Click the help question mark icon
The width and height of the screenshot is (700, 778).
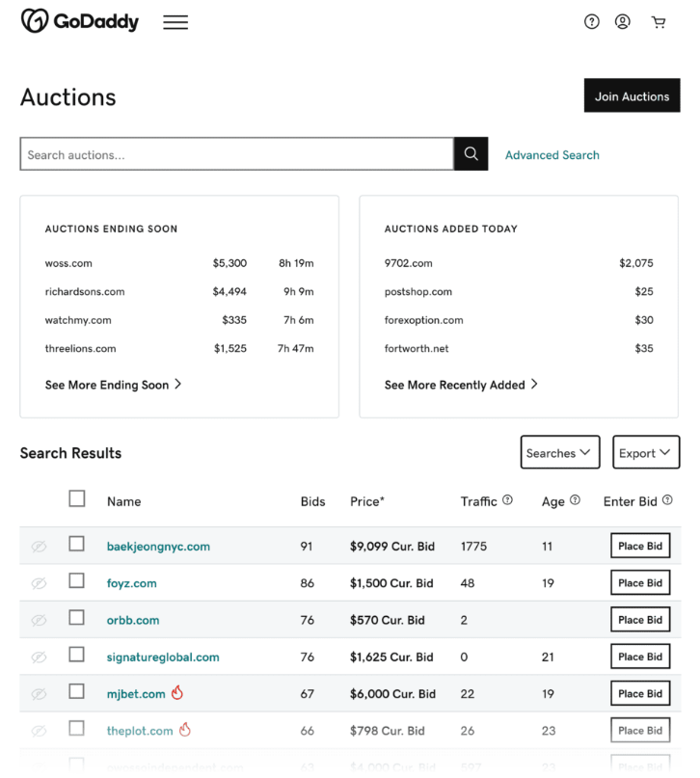pos(592,22)
